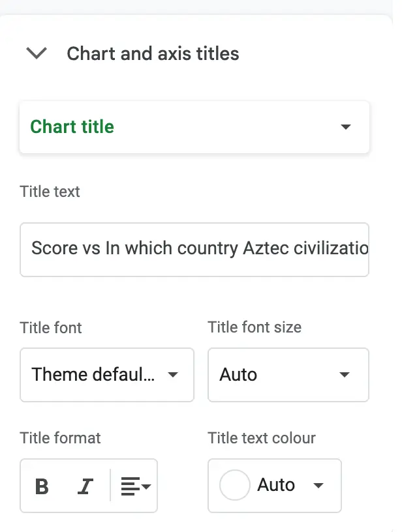Click the colour swatch circle in Title text colour
The image size is (402, 532).
[234, 486]
